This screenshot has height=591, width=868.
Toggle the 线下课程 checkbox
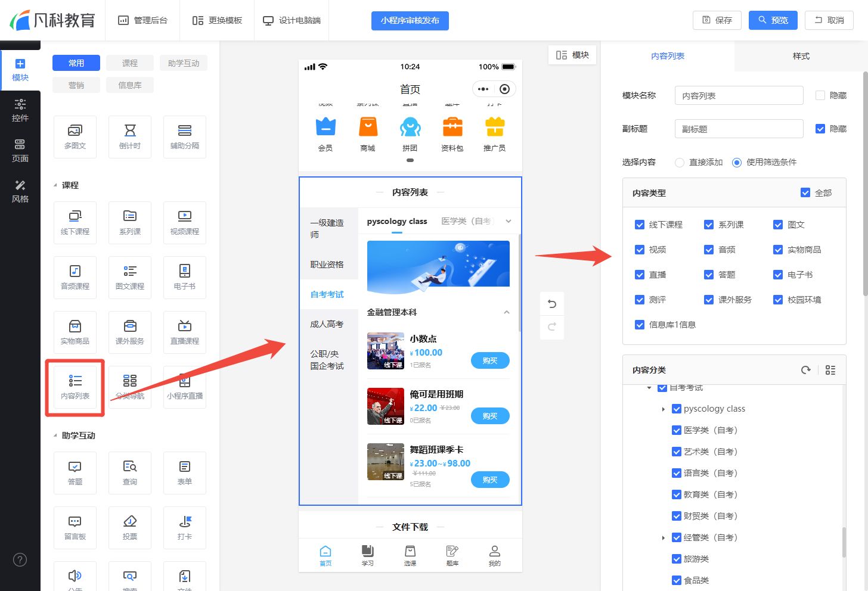[x=640, y=225]
